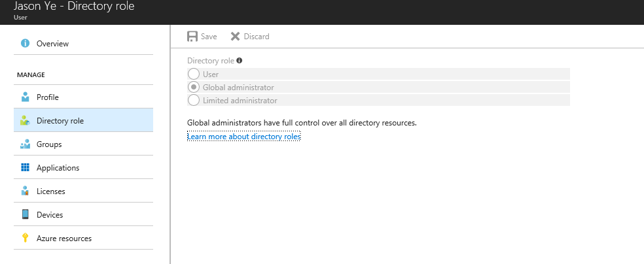The image size is (644, 264).
Task: Open the Overview menu item
Action: [x=52, y=44]
